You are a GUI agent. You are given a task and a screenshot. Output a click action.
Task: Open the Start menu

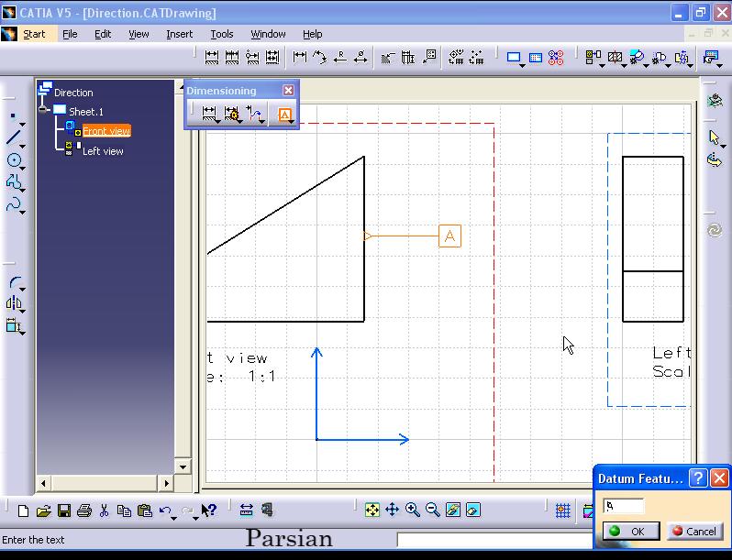[34, 34]
